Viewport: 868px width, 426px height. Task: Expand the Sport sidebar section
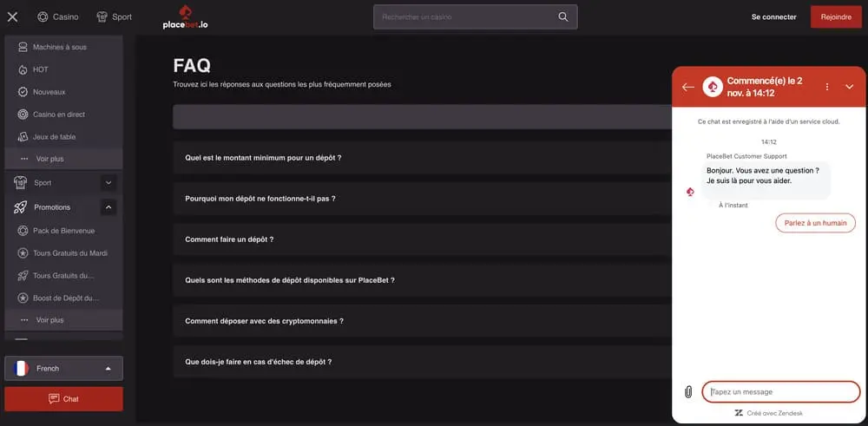click(108, 183)
